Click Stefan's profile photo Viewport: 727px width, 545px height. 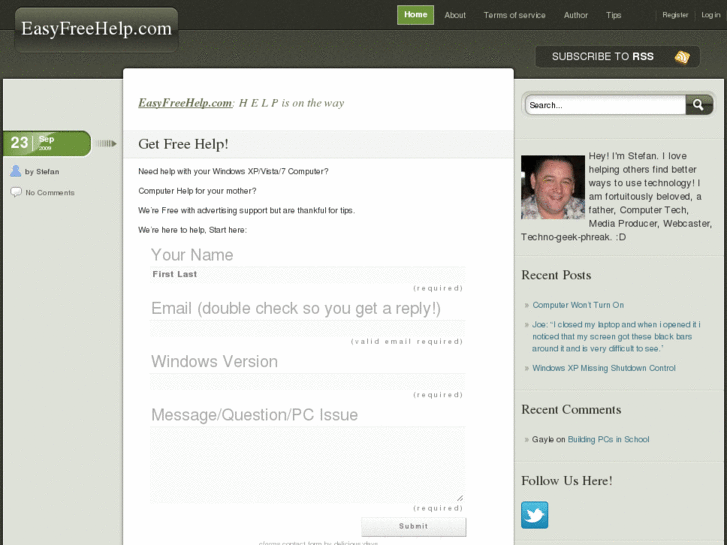point(553,187)
